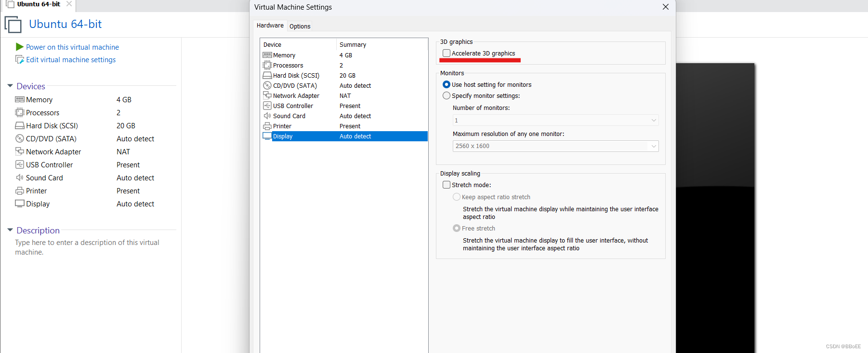
Task: Click the Network Adapter icon in dialog list
Action: click(267, 95)
